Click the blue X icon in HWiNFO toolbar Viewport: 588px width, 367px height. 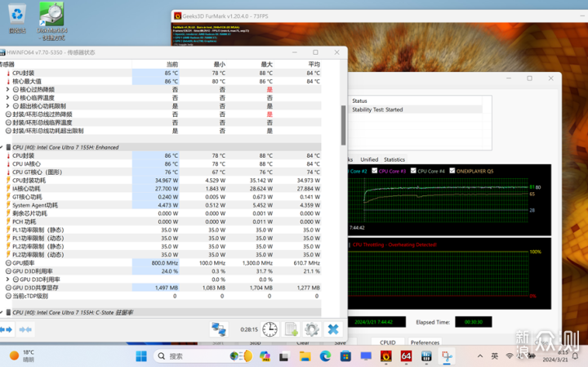click(x=333, y=329)
